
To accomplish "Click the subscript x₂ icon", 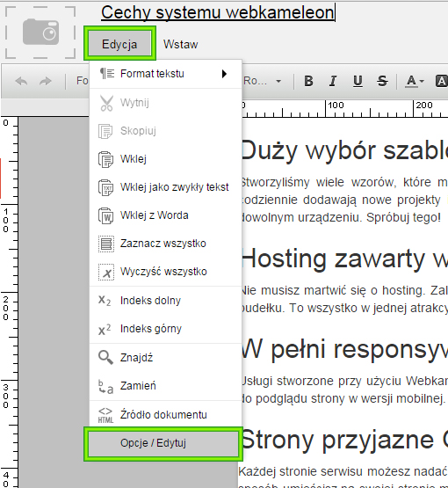I will coord(105,301).
